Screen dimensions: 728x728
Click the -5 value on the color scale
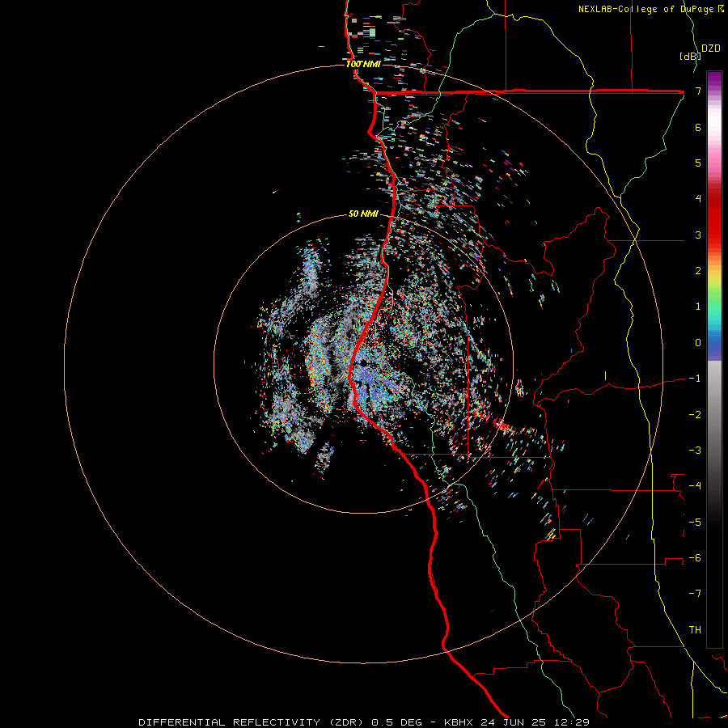point(695,522)
